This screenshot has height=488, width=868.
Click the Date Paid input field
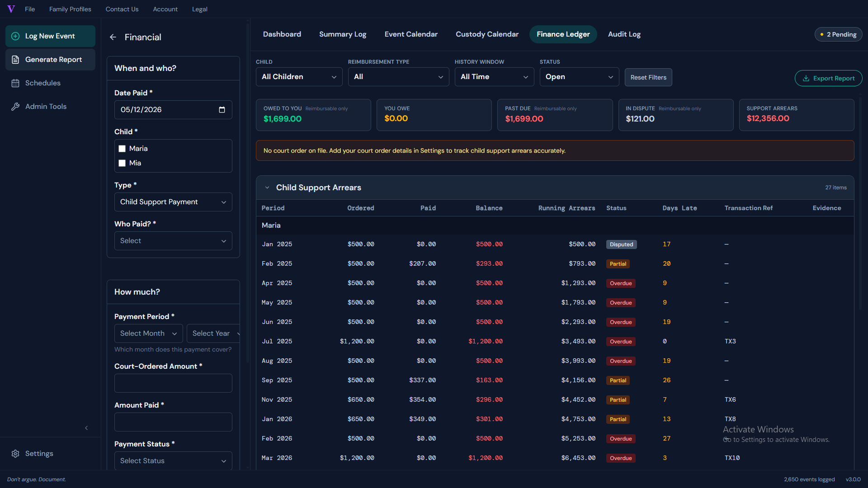pos(173,110)
